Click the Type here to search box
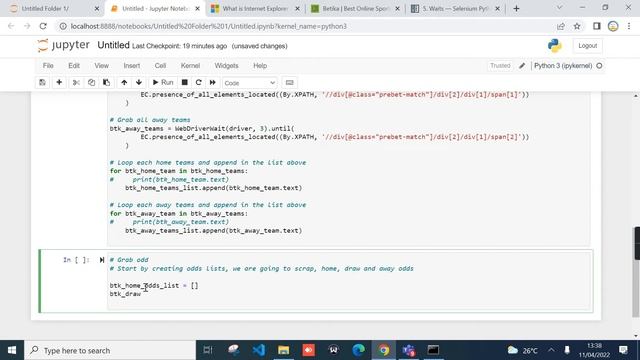 click(110, 350)
